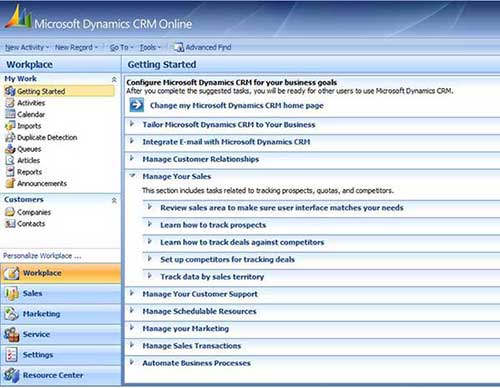Click the Manage Your Sales heading text
Image resolution: width=500 pixels, height=388 pixels.
pyautogui.click(x=177, y=176)
